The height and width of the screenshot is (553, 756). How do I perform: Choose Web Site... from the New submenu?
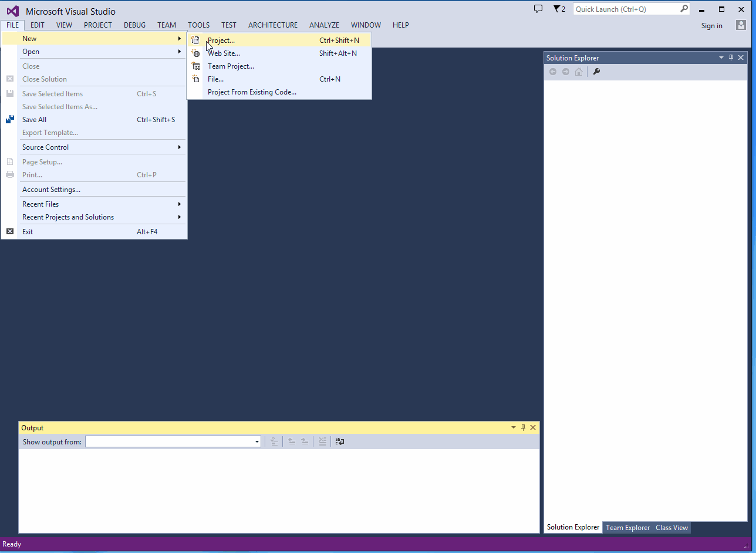coord(279,53)
